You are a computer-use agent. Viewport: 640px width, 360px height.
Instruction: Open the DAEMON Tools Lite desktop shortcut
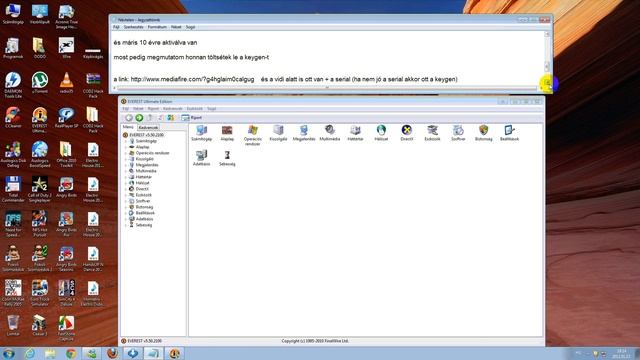tap(13, 85)
